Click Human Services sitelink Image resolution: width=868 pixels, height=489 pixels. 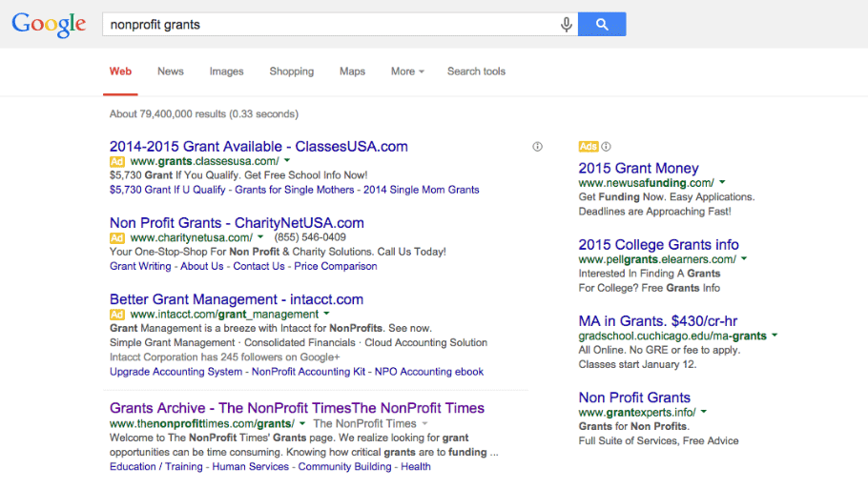coord(250,466)
